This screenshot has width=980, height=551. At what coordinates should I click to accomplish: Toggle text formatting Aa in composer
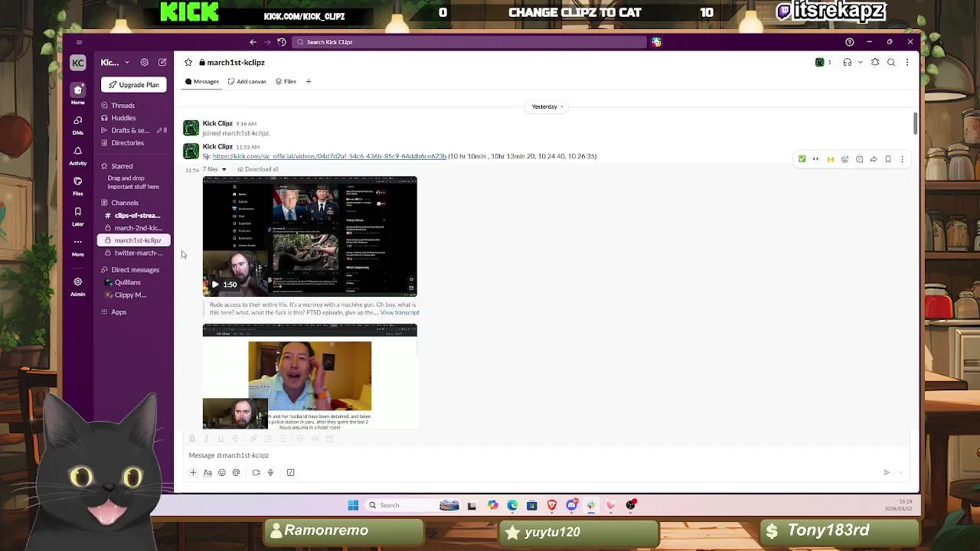207,473
